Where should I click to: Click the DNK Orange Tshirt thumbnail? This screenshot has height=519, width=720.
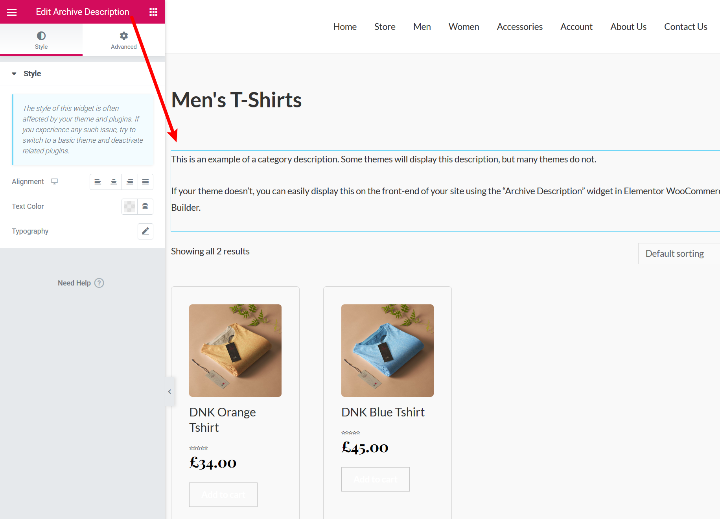point(235,350)
